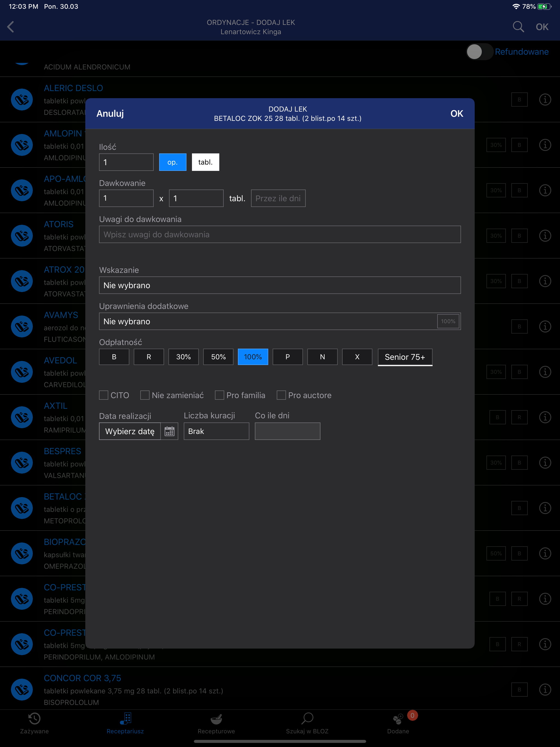This screenshot has width=560, height=747.
Task: Select P payment option
Action: pos(288,357)
